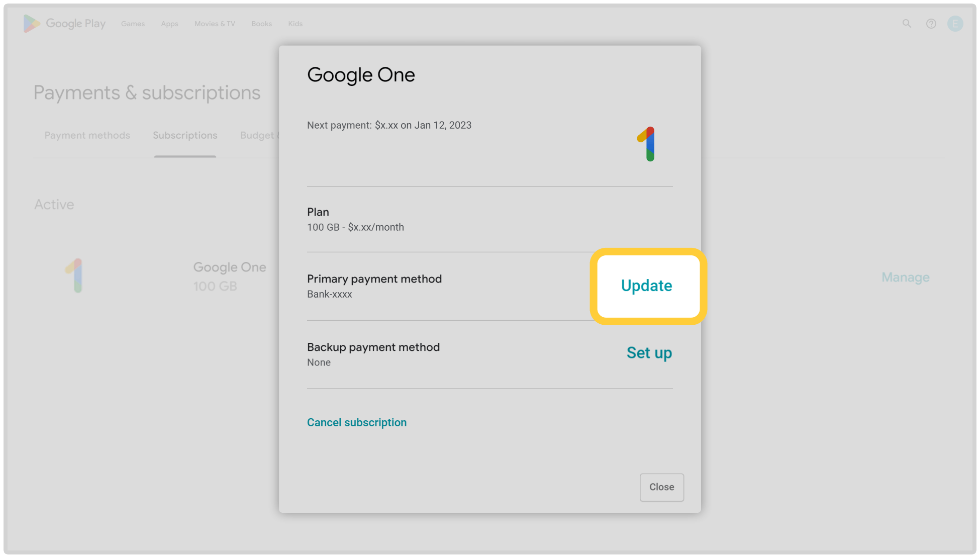Image resolution: width=980 pixels, height=558 pixels.
Task: Set up a backup payment method
Action: tap(649, 353)
